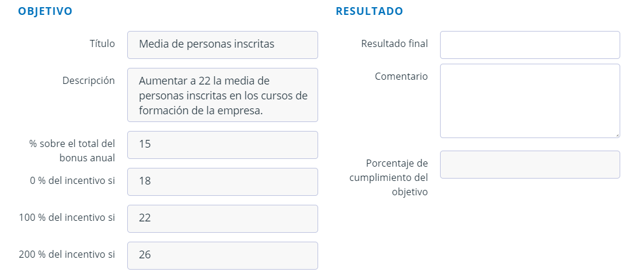
Task: Focus the Resultado final input box
Action: click(529, 45)
